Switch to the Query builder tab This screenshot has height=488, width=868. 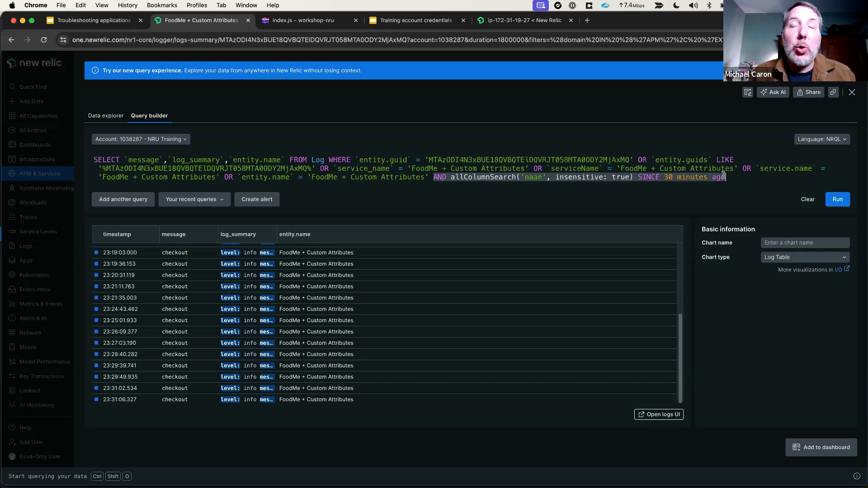point(149,115)
